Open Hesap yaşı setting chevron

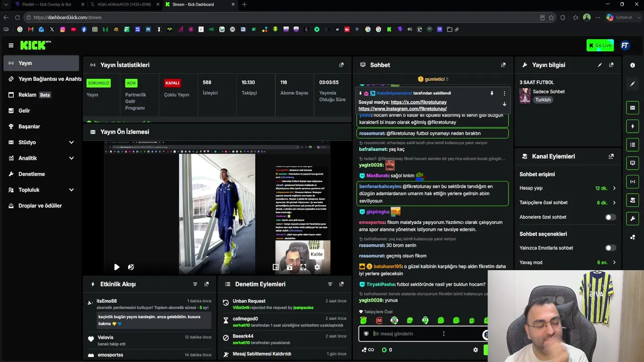click(614, 188)
